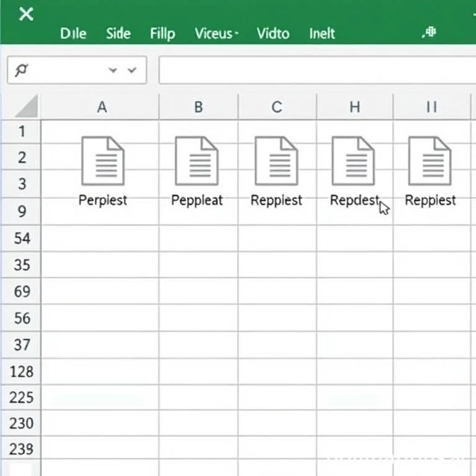Open the Dile menu
The width and height of the screenshot is (476, 476).
[x=73, y=33]
